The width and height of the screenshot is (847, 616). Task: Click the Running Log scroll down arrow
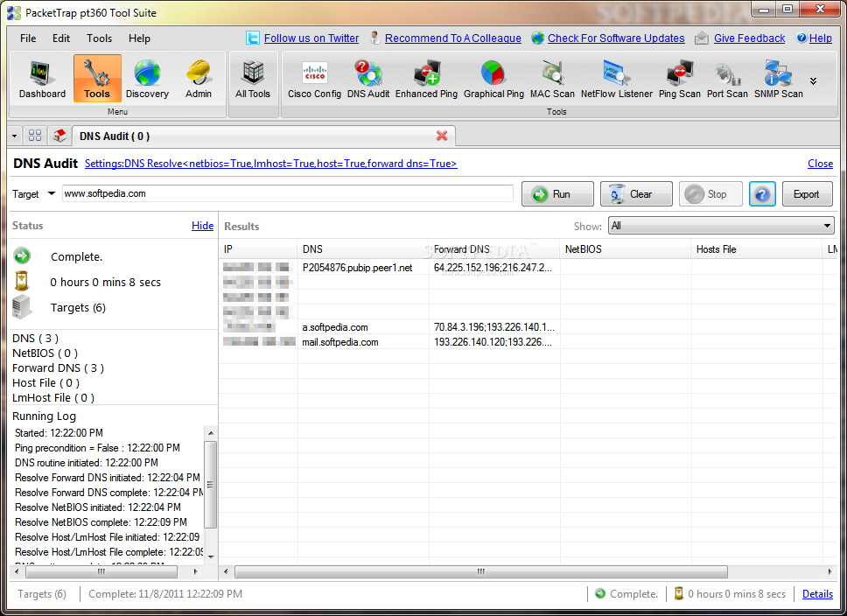click(x=211, y=556)
